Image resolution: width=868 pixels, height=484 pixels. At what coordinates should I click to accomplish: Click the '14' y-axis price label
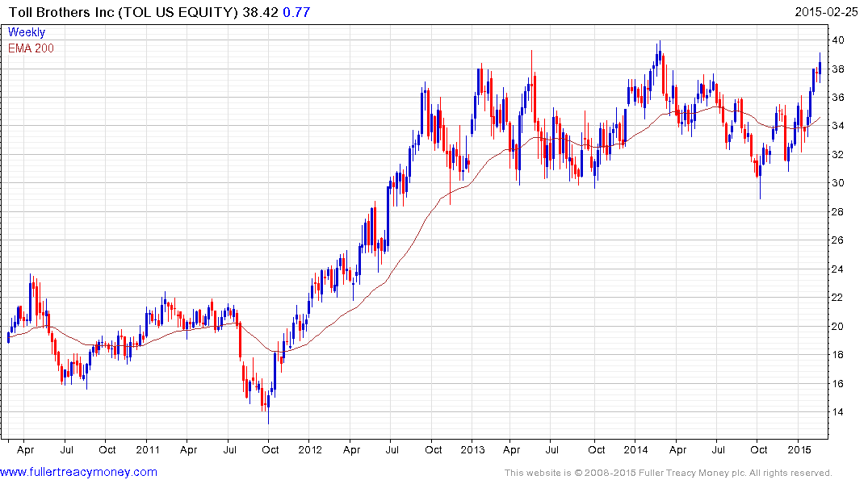point(838,412)
